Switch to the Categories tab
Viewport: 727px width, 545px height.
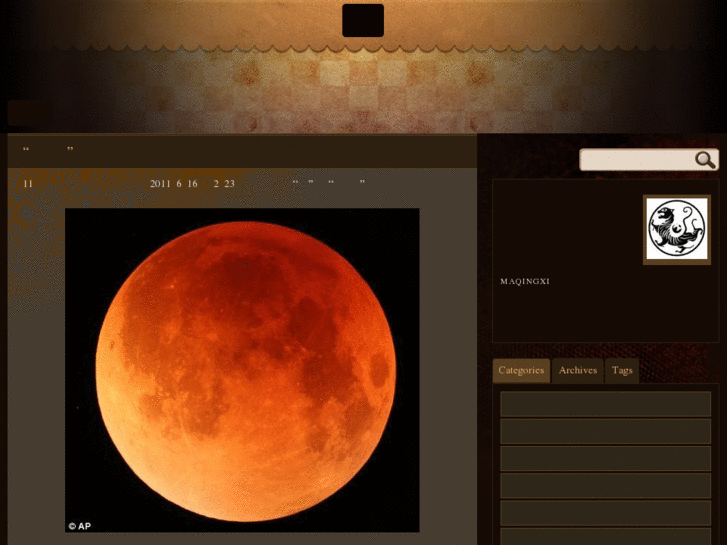[x=521, y=370]
